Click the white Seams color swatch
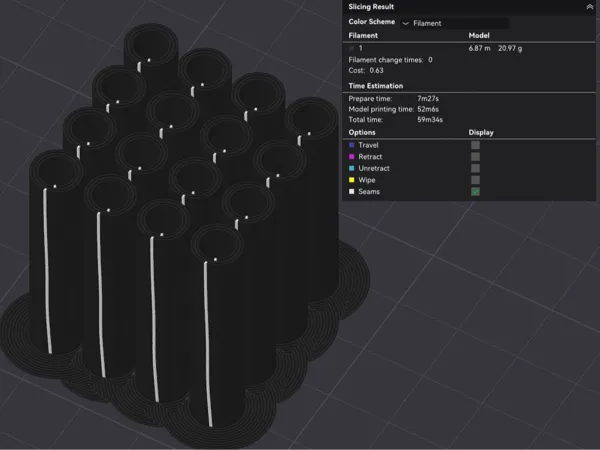 coord(352,191)
